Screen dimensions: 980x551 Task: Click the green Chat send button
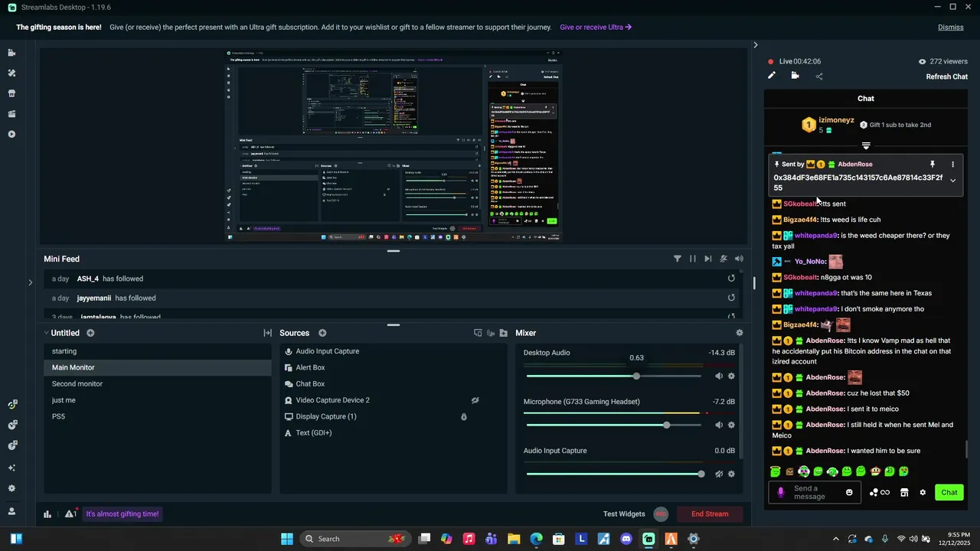pyautogui.click(x=949, y=492)
